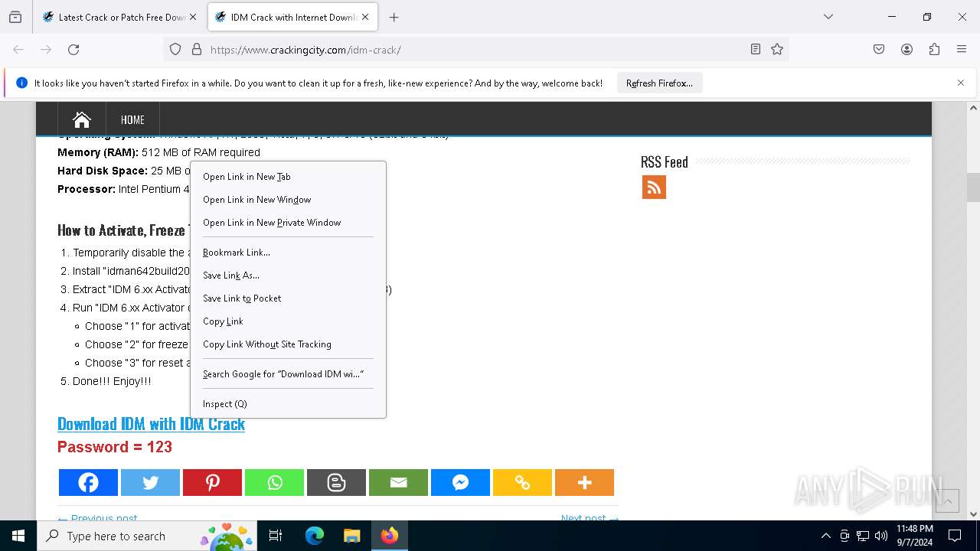This screenshot has height=551, width=980.
Task: Choose Save Link to Pocket
Action: [x=288, y=298]
